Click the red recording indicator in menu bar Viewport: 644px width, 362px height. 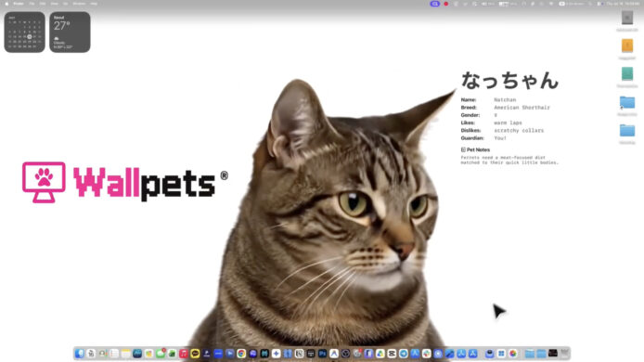coord(446,4)
